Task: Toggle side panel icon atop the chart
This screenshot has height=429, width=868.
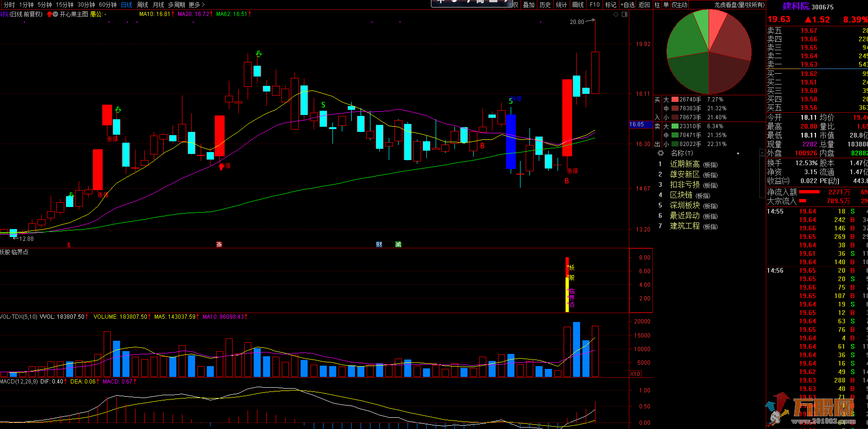Action: (x=625, y=15)
